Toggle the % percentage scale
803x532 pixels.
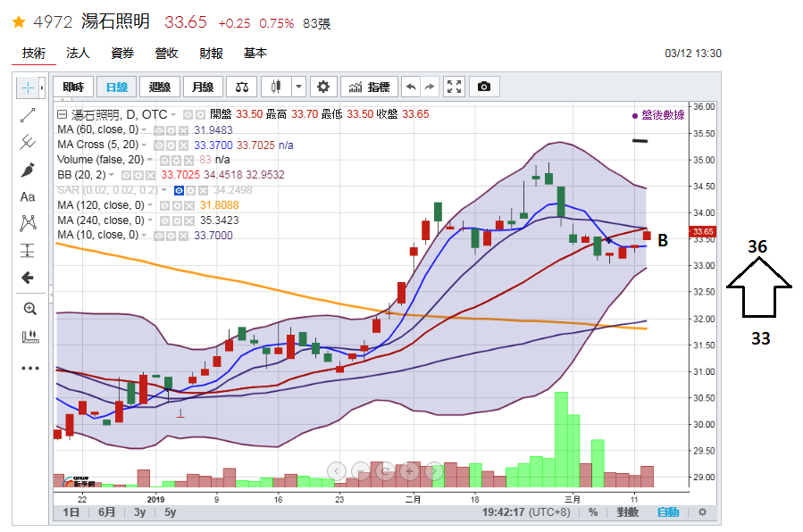click(x=593, y=512)
